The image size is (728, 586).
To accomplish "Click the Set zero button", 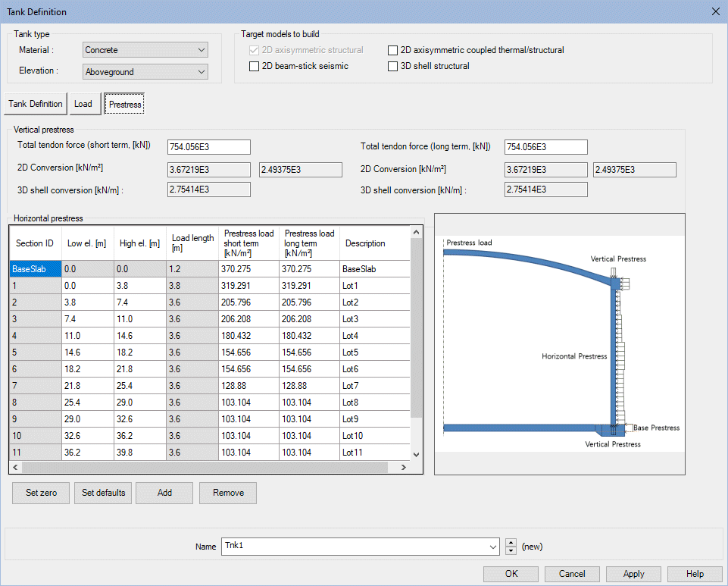I will coord(41,493).
